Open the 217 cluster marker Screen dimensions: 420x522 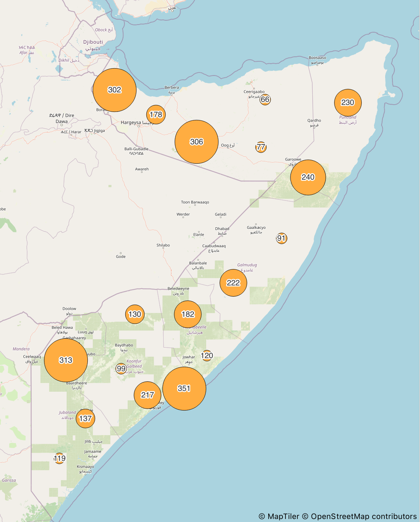coord(148,395)
